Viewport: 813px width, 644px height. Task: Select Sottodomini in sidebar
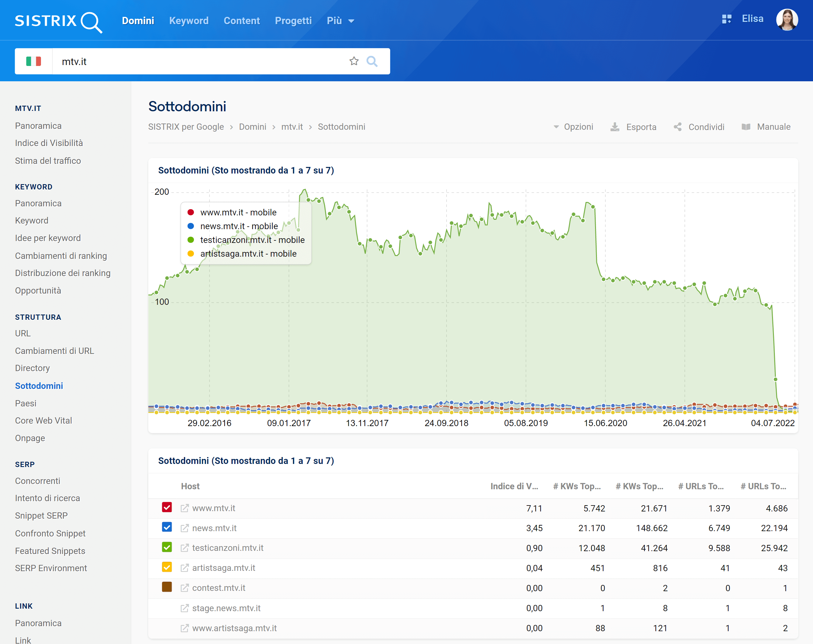click(x=39, y=386)
